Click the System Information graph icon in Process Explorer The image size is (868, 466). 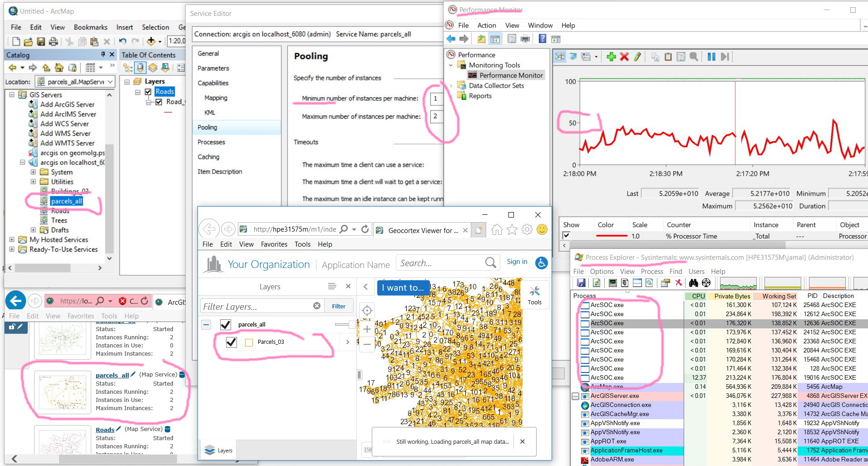[x=612, y=283]
